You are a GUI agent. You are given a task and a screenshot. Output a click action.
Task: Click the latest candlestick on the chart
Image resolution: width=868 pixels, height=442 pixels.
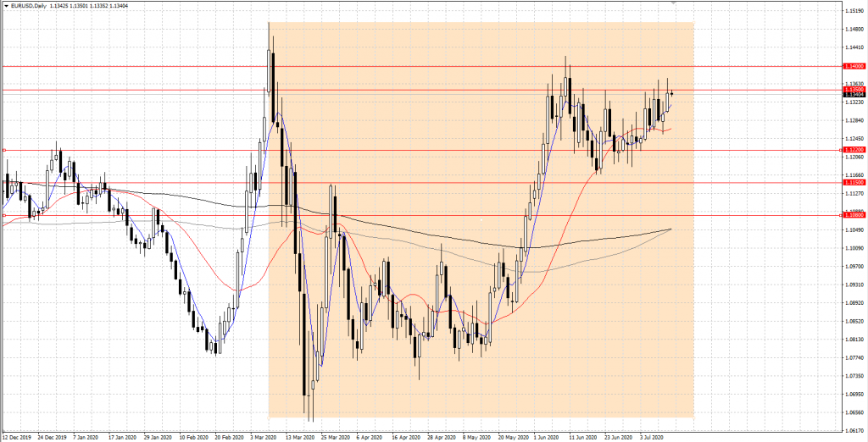[x=672, y=94]
